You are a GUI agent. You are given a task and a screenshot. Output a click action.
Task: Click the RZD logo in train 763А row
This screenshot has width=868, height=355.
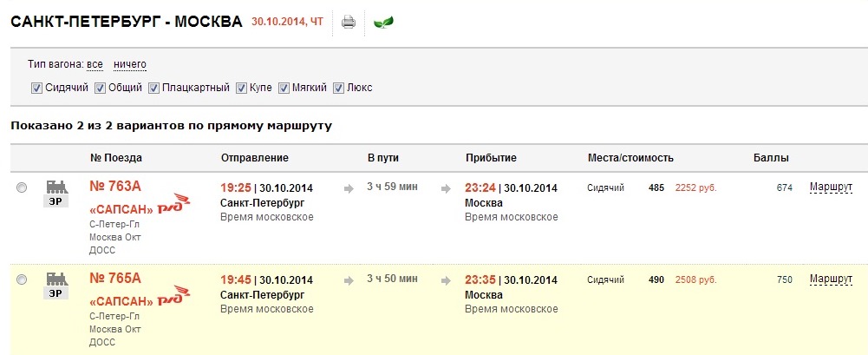[174, 204]
